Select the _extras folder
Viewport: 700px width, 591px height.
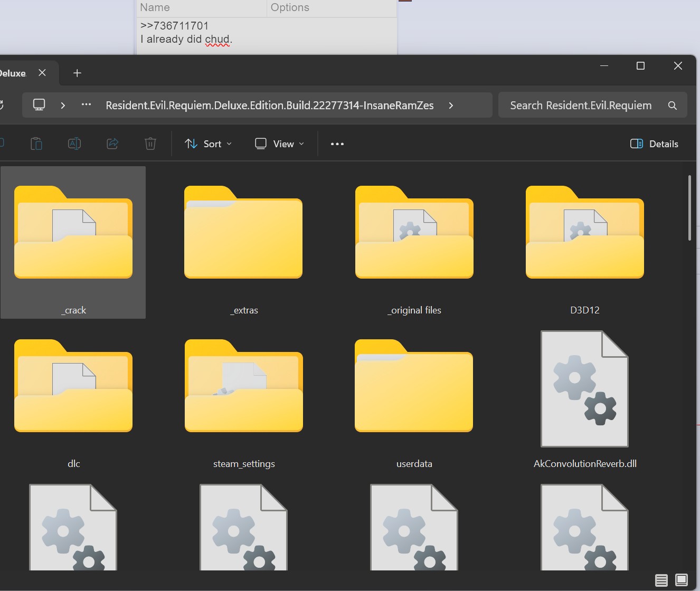pyautogui.click(x=243, y=243)
